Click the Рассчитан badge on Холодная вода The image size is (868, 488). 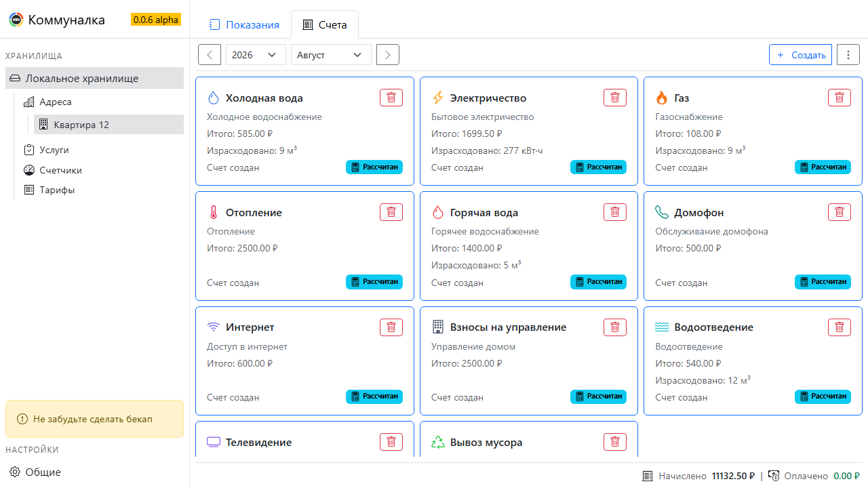pyautogui.click(x=374, y=167)
